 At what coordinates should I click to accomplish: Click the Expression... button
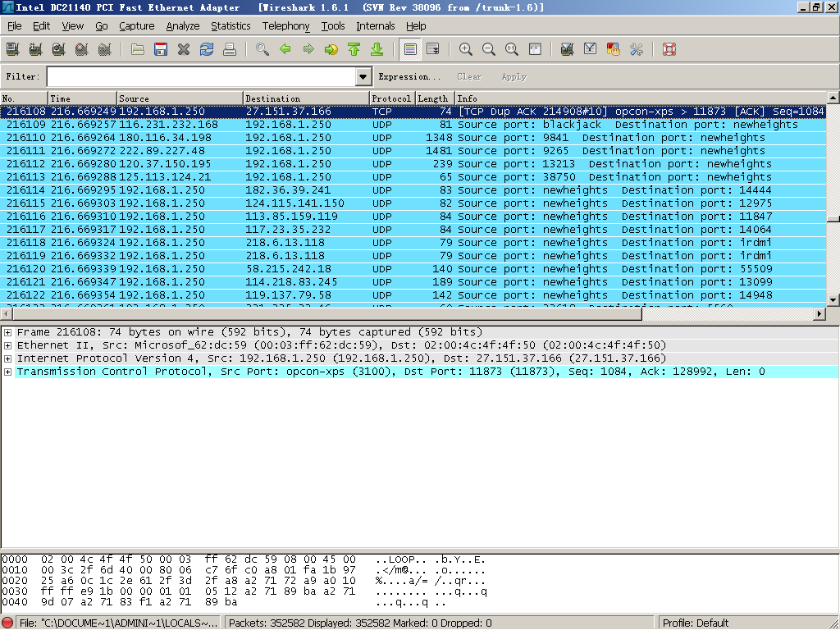(409, 76)
